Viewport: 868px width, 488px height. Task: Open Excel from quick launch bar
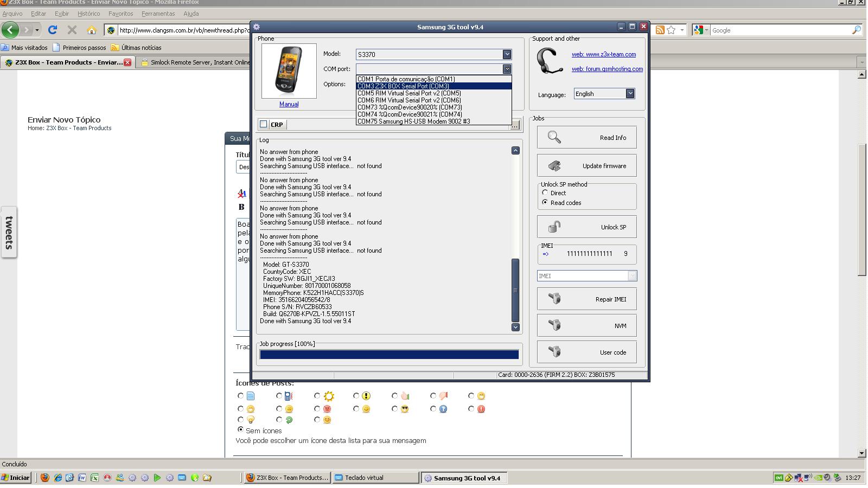(x=94, y=478)
